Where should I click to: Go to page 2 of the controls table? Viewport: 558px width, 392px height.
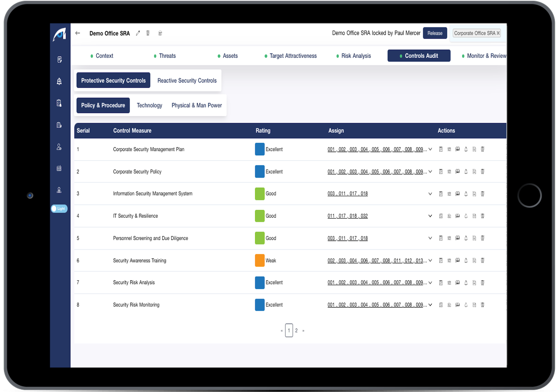[296, 330]
